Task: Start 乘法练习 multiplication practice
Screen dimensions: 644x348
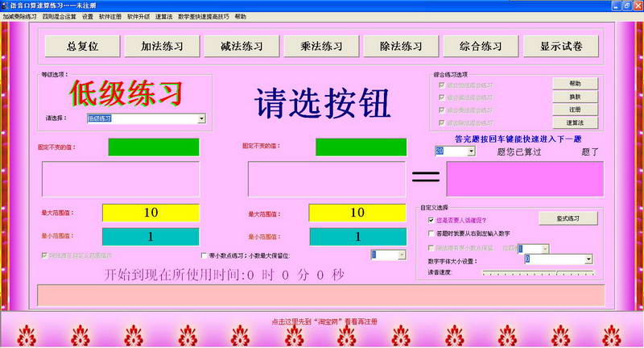Action: point(321,46)
